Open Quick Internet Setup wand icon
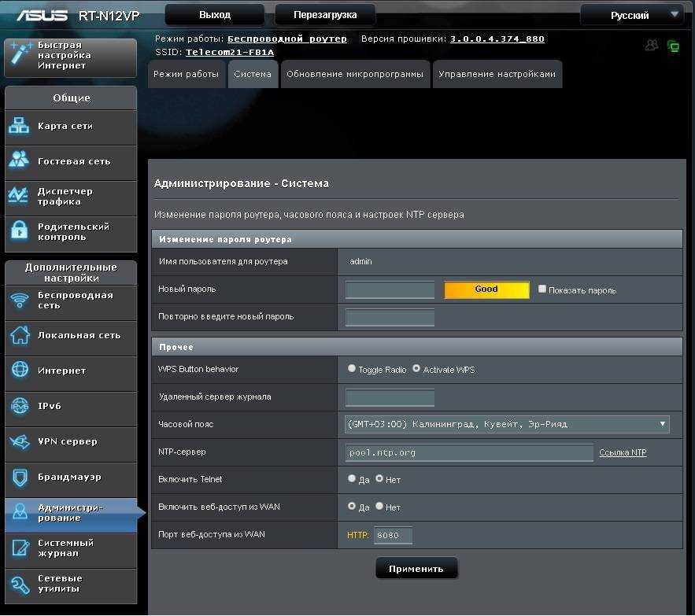Image resolution: width=695 pixels, height=616 pixels. point(20,53)
